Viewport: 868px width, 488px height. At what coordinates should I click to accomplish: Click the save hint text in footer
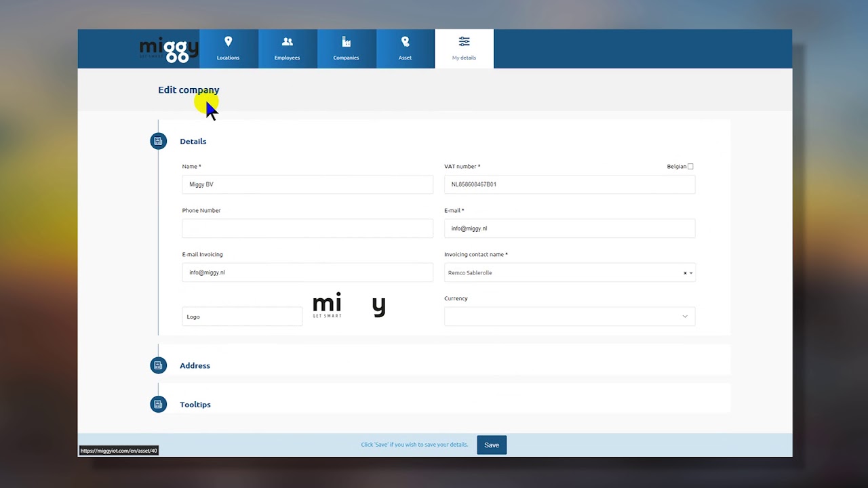tap(414, 445)
